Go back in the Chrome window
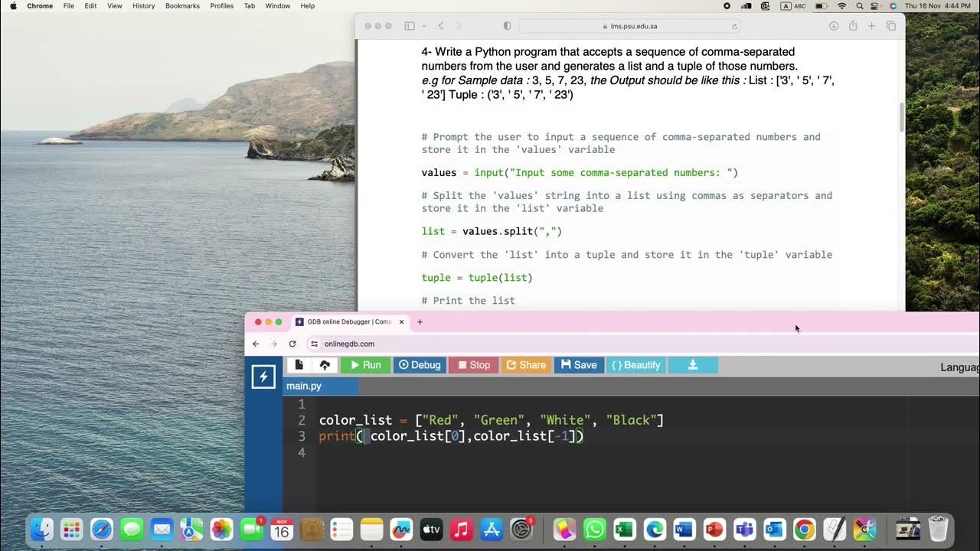The width and height of the screenshot is (980, 551). [x=256, y=344]
